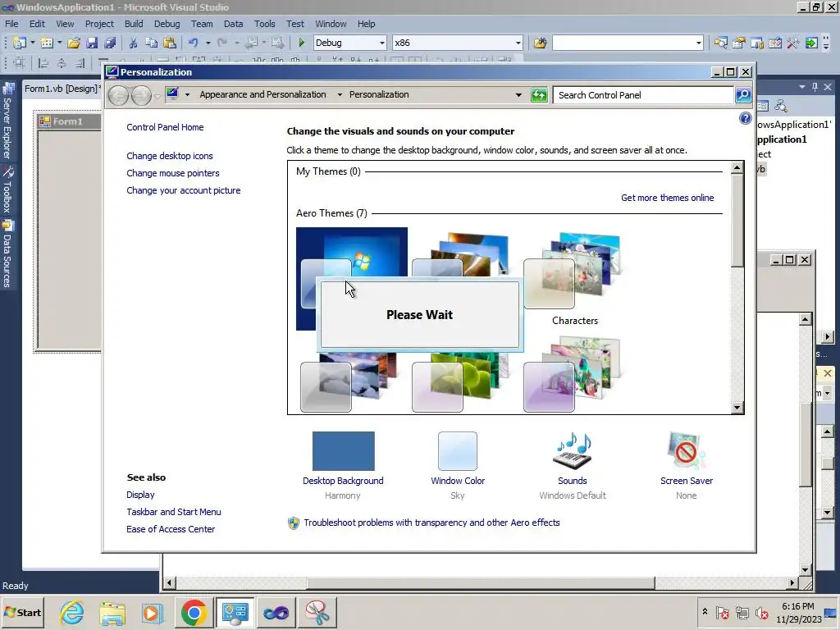Click the volume speaker icon in the system tray
The width and height of the screenshot is (840, 630).
coord(761,612)
